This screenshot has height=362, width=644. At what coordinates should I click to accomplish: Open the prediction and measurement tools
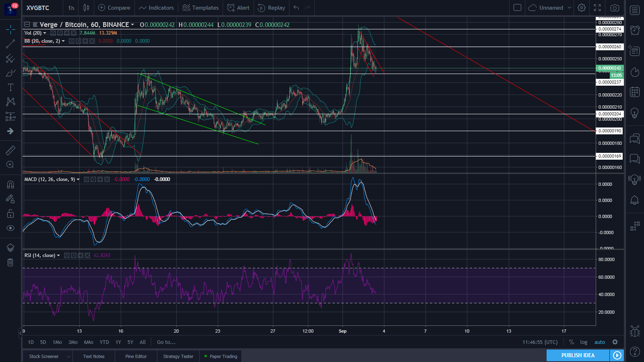pyautogui.click(x=10, y=117)
